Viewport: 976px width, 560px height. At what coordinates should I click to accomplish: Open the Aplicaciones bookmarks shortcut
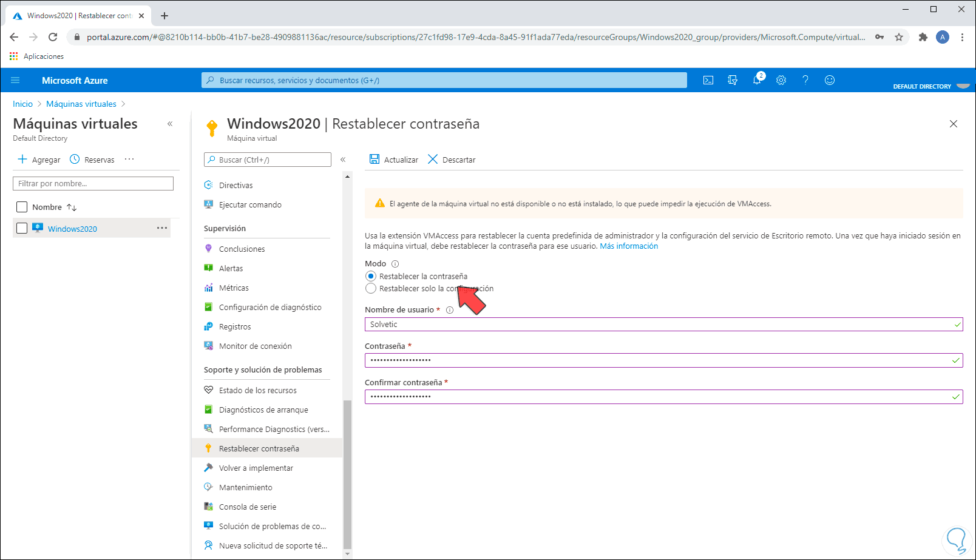tap(36, 56)
